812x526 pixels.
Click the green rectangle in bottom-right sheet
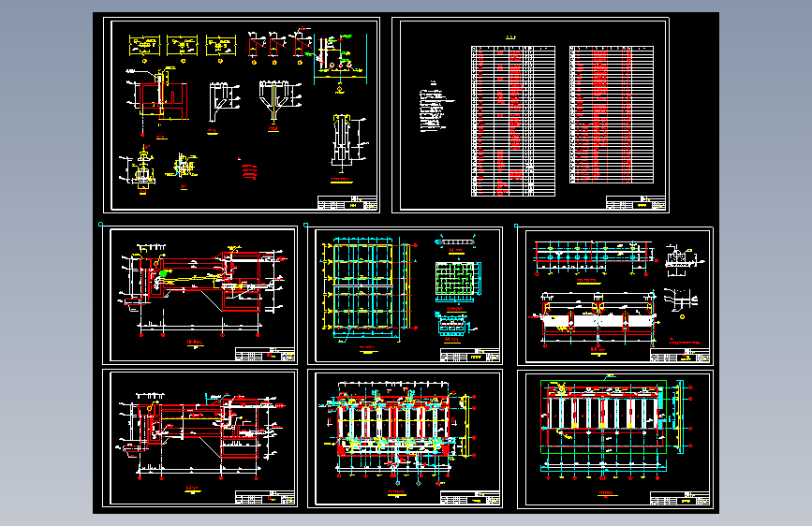click(603, 416)
